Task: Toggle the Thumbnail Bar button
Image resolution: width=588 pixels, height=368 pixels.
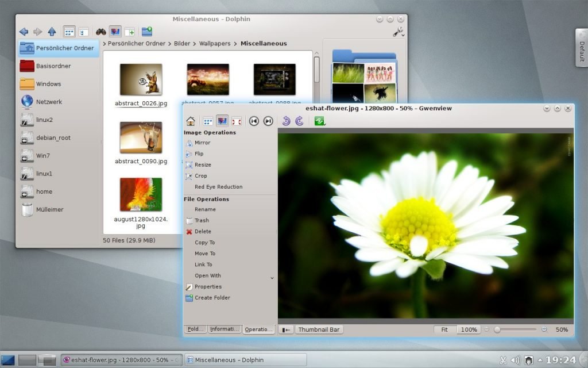Action: point(319,329)
